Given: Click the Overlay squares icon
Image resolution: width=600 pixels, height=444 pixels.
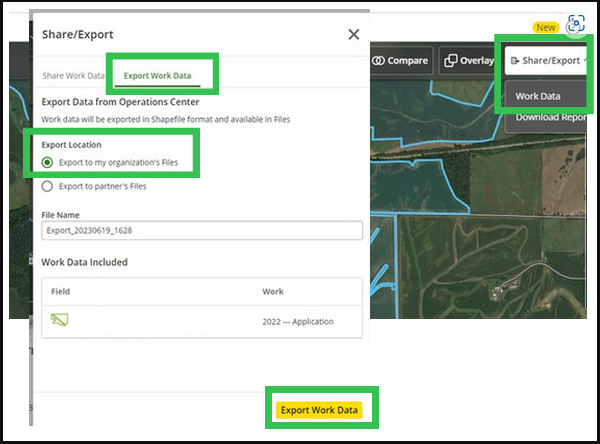Looking at the screenshot, I should tap(451, 61).
